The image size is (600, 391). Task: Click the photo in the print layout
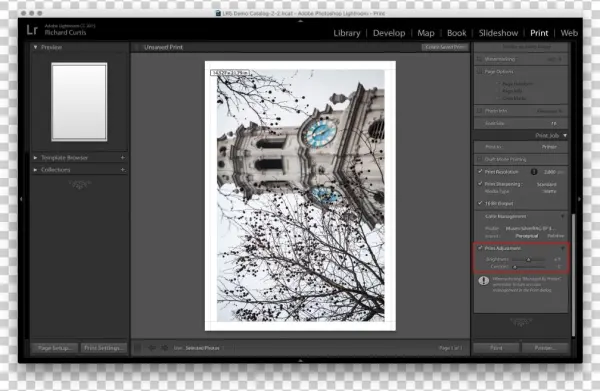tap(301, 196)
